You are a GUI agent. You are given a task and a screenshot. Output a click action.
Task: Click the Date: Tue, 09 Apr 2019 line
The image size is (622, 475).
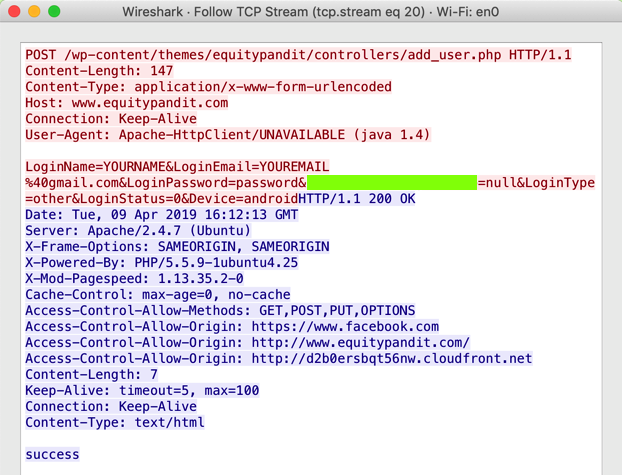161,214
